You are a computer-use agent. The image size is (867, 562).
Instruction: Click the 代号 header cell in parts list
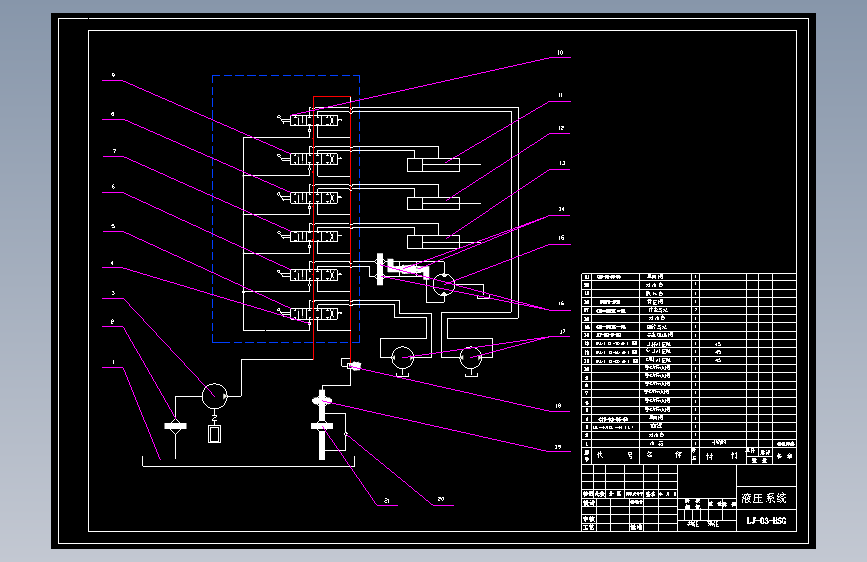click(x=615, y=455)
